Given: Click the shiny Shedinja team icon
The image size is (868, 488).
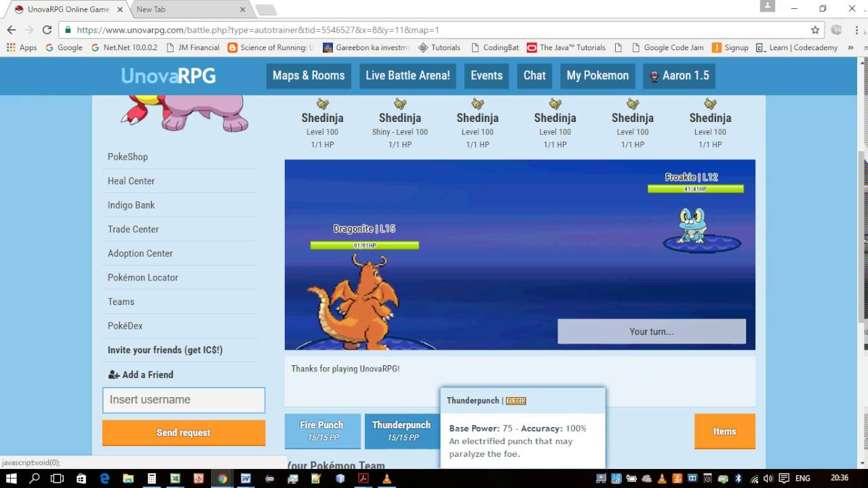Looking at the screenshot, I should [x=400, y=104].
